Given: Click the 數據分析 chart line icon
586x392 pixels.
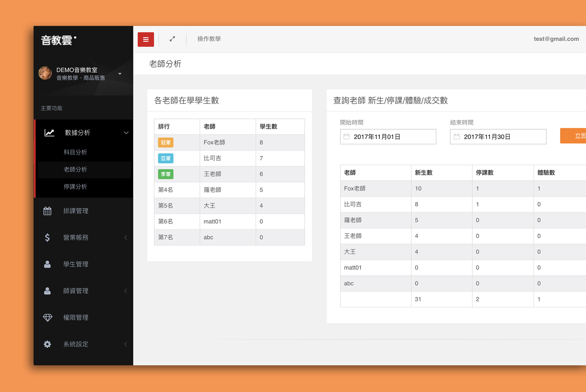Looking at the screenshot, I should [49, 132].
